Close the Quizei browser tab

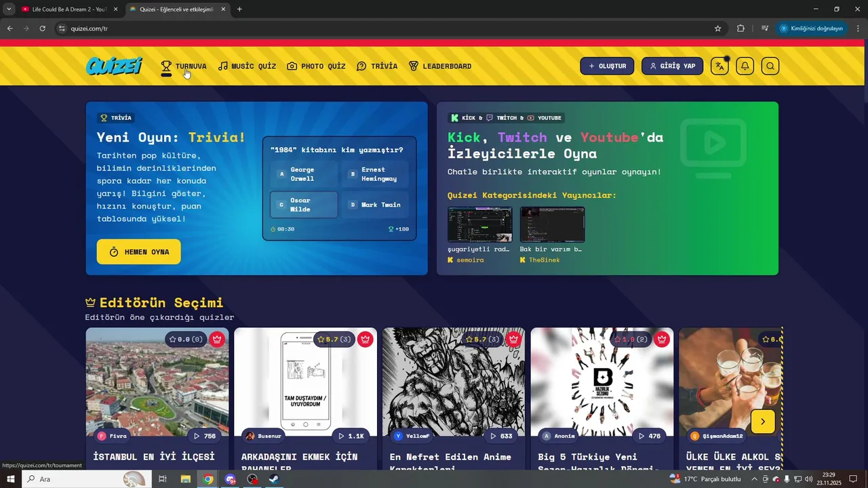point(224,9)
